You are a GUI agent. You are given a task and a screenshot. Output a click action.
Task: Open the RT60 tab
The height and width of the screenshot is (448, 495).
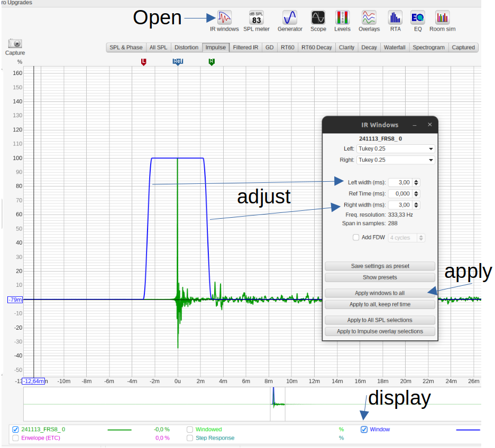[287, 48]
